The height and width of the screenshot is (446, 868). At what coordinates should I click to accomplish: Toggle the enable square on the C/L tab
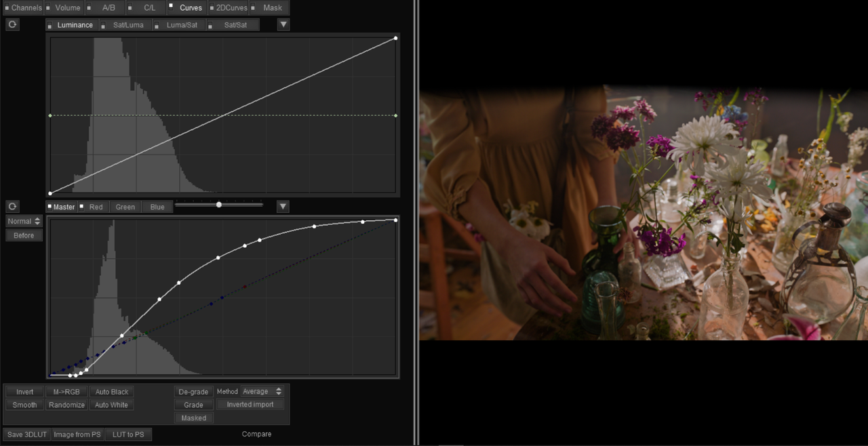point(131,8)
